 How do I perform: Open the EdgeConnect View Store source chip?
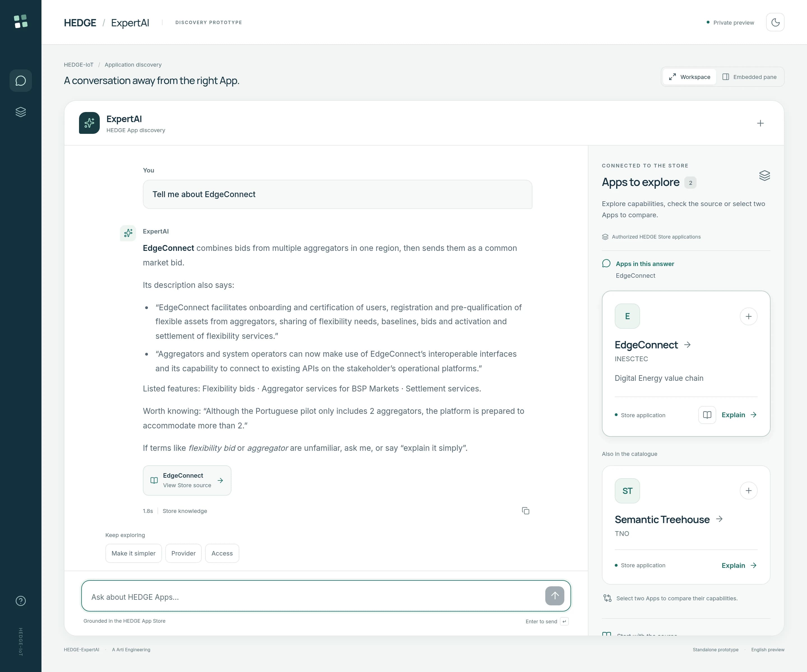(187, 480)
